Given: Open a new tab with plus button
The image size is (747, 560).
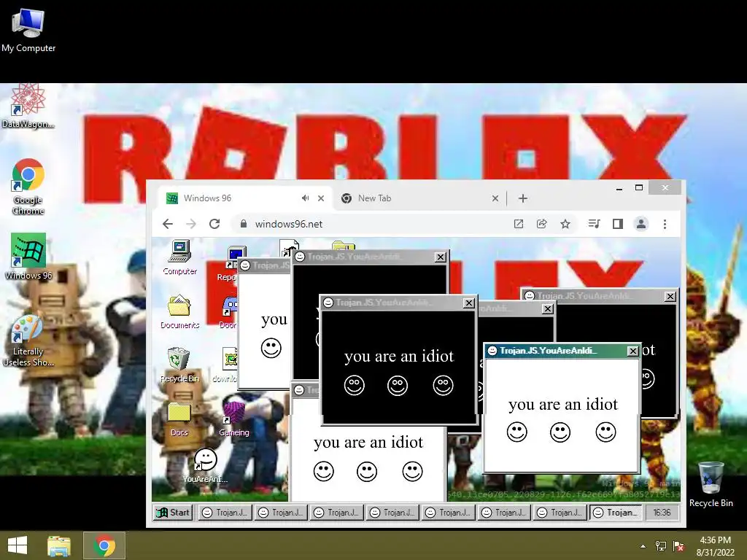Looking at the screenshot, I should click(522, 198).
